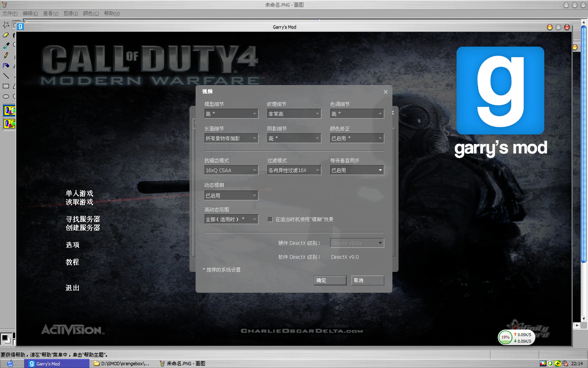Open the 高动态范围 HDR dropdown

point(232,219)
